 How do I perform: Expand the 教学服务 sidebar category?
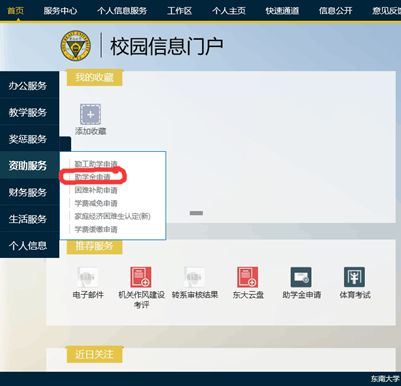(29, 112)
